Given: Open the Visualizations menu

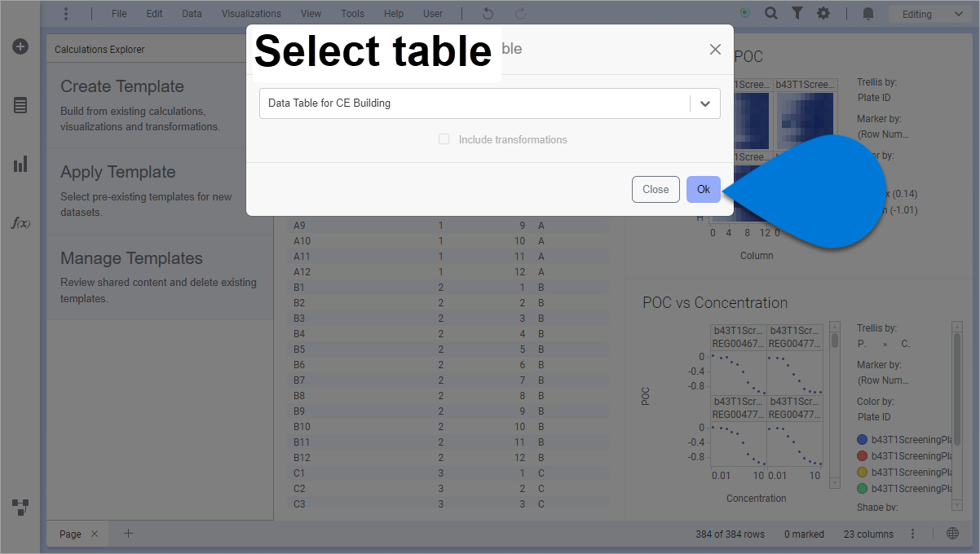Looking at the screenshot, I should [251, 14].
